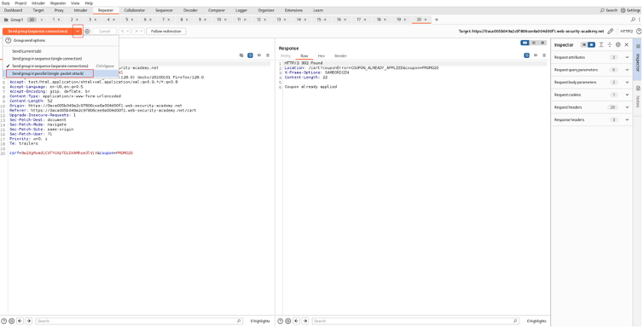Open the Extensions tab

(x=293, y=10)
